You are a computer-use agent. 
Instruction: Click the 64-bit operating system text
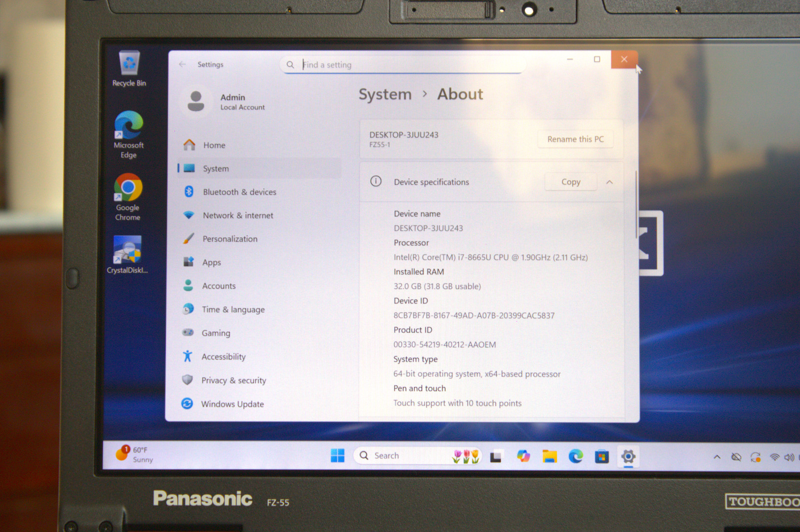pos(476,374)
